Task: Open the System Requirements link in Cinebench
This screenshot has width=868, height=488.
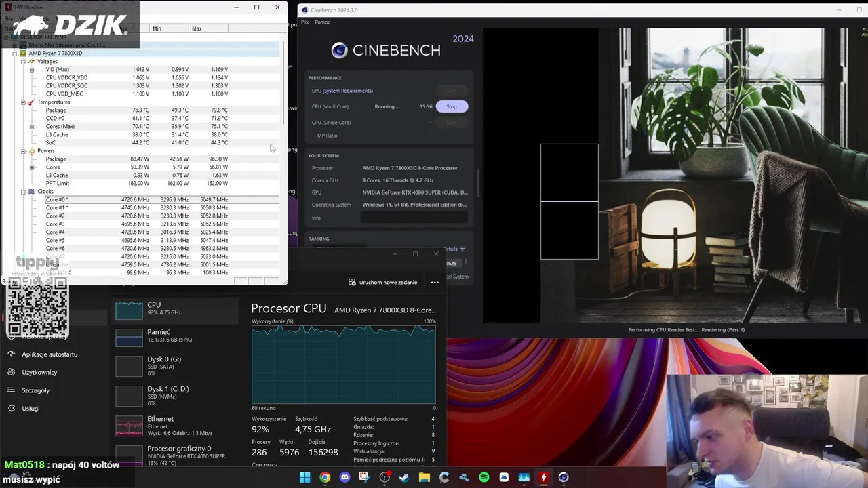Action: click(348, 91)
